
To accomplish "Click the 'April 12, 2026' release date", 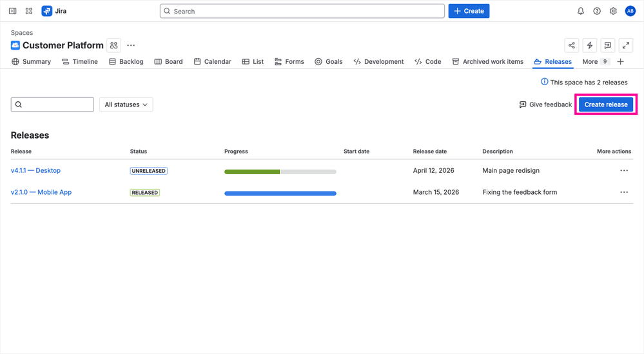I will pos(433,170).
